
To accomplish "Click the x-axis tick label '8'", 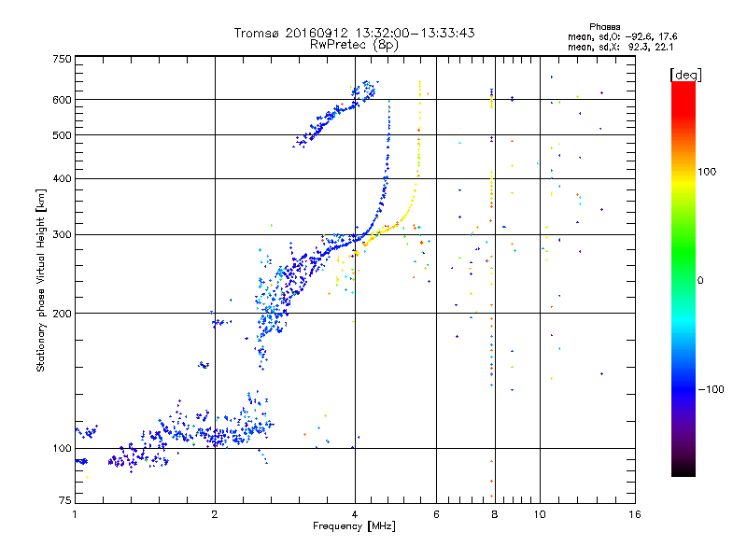I will [495, 514].
